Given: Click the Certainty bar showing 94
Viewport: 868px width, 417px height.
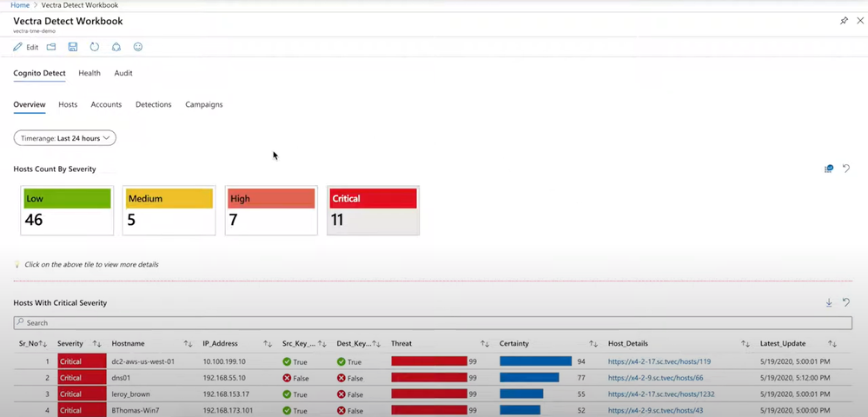Looking at the screenshot, I should (535, 361).
